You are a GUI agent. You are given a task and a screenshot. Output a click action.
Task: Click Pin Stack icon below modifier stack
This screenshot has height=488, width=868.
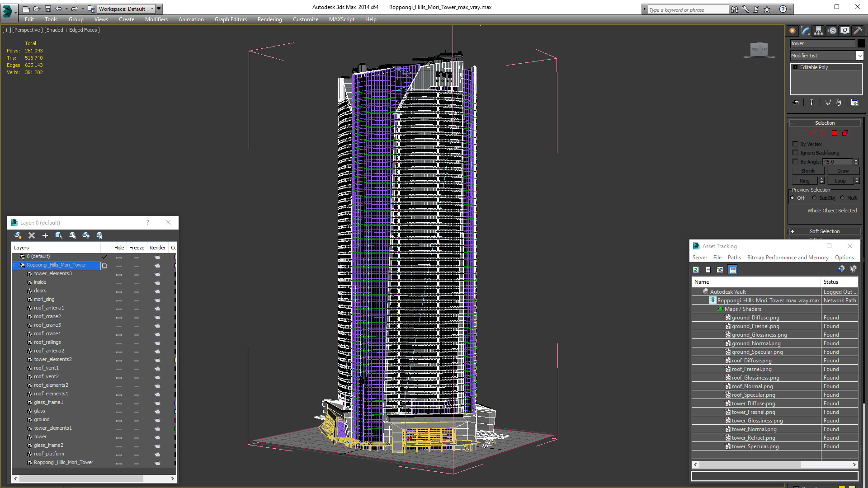coord(796,103)
